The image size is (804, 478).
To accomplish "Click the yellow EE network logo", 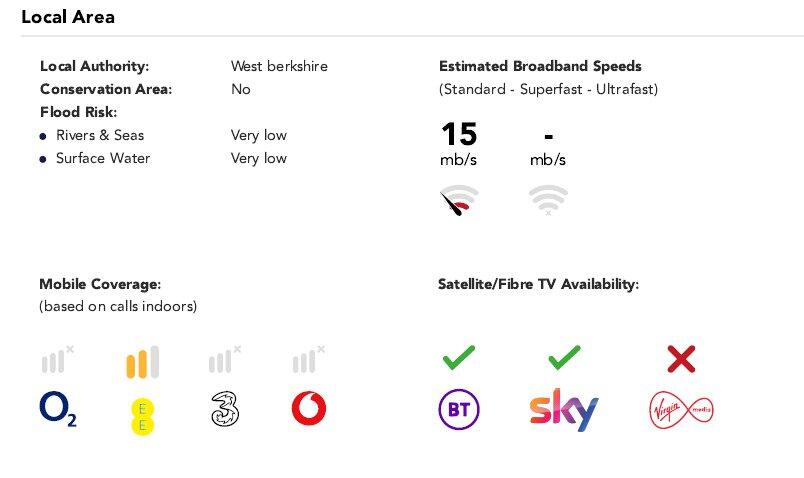I will click(142, 415).
